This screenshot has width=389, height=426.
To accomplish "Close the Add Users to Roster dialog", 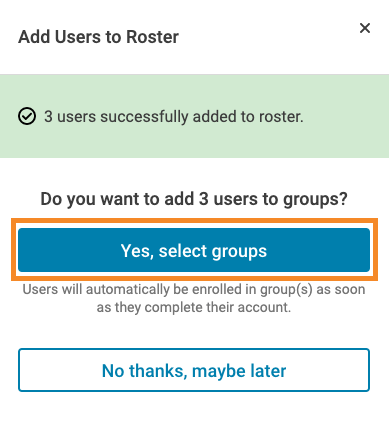I will click(365, 28).
